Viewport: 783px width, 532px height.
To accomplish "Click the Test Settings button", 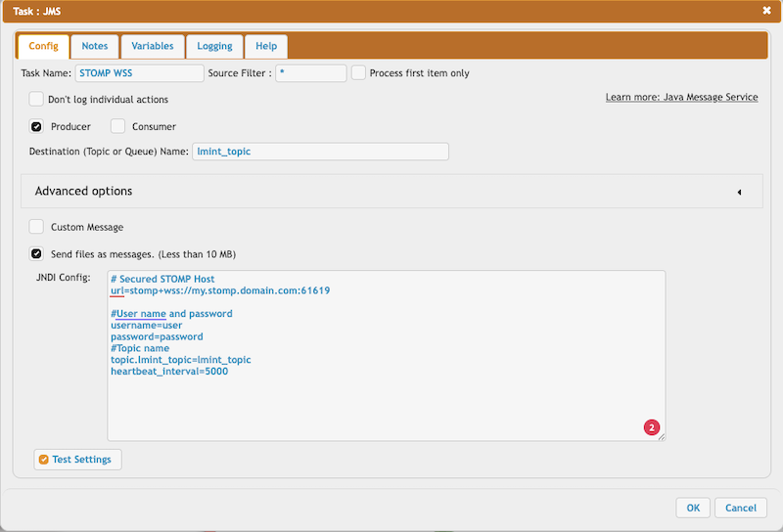I will [x=77, y=459].
